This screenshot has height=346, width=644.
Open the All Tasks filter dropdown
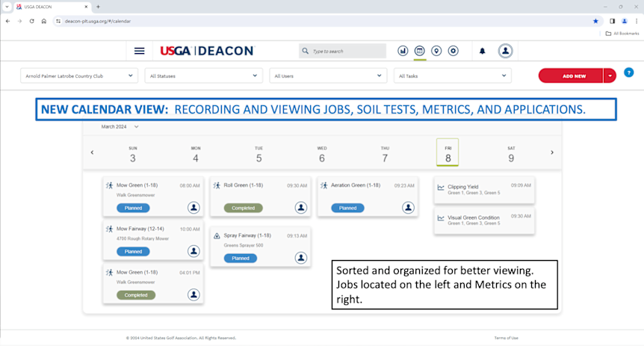pos(452,75)
